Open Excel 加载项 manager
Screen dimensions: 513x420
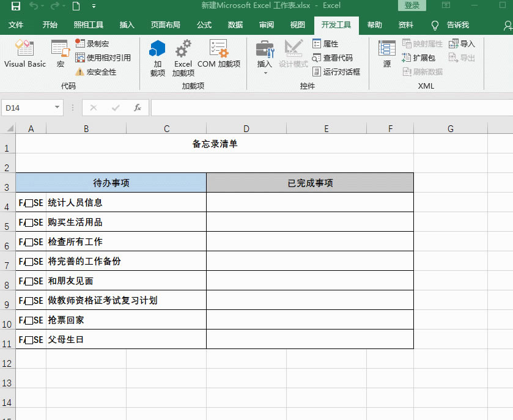click(x=183, y=58)
